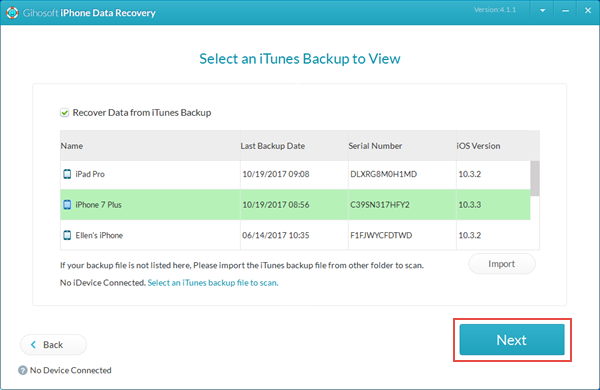Click the Gihosoft lifebuoy logo icon
The width and height of the screenshot is (600, 390).
(x=12, y=13)
